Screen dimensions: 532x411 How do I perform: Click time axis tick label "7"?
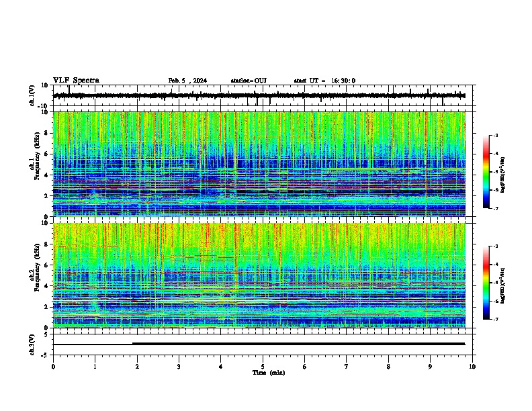[x=347, y=367]
